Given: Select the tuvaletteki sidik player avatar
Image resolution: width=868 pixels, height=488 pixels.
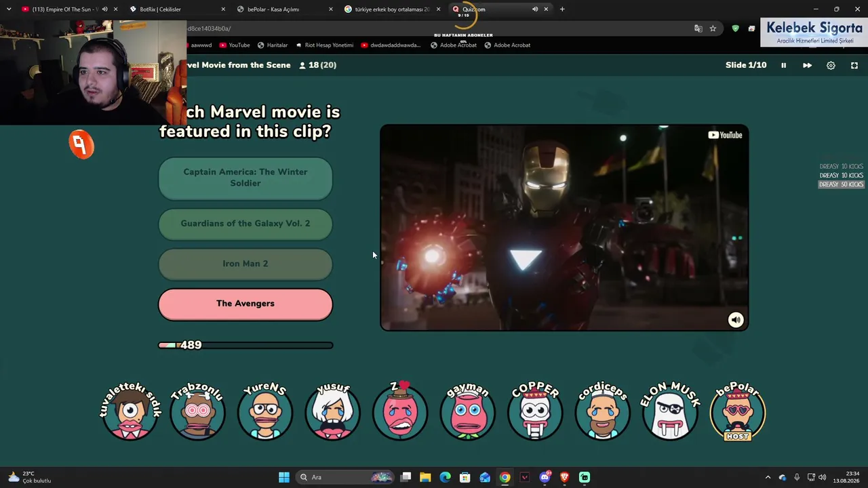Looking at the screenshot, I should [x=130, y=411].
